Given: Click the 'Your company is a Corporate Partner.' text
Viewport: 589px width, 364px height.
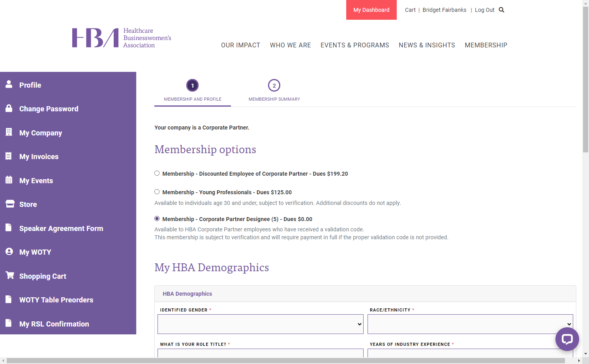Looking at the screenshot, I should [x=202, y=128].
